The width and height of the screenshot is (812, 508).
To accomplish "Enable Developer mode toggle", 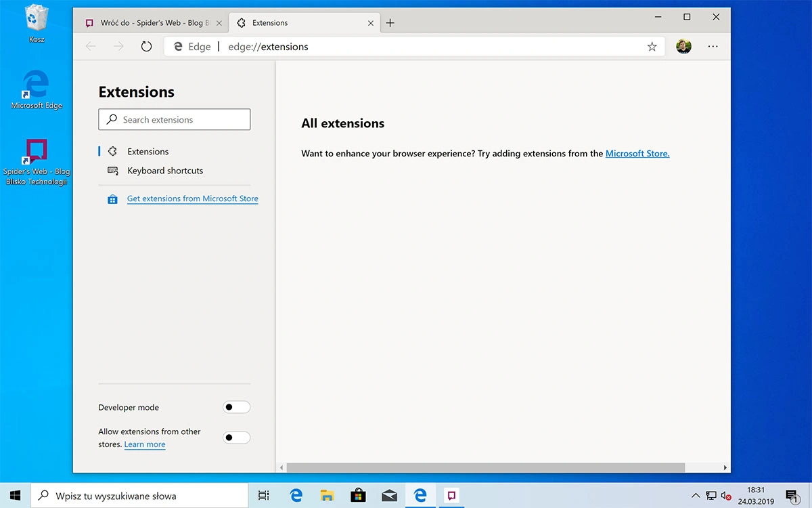I will pyautogui.click(x=236, y=407).
